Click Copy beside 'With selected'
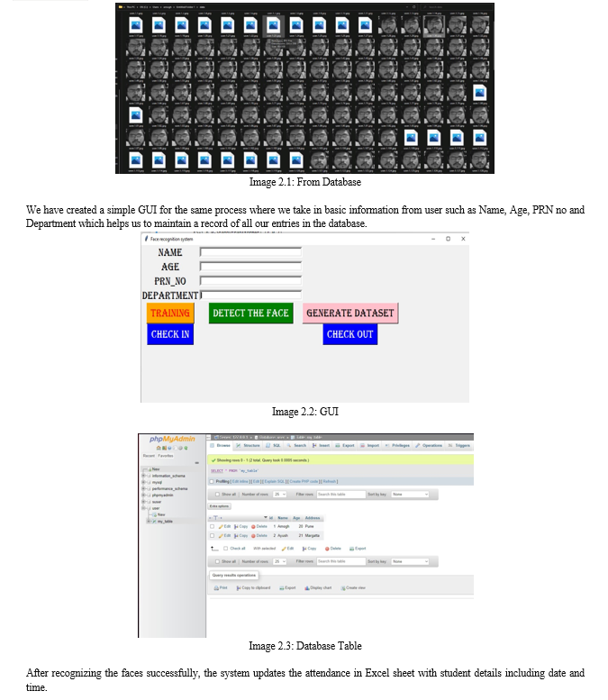The width and height of the screenshot is (608, 700). pyautogui.click(x=309, y=549)
